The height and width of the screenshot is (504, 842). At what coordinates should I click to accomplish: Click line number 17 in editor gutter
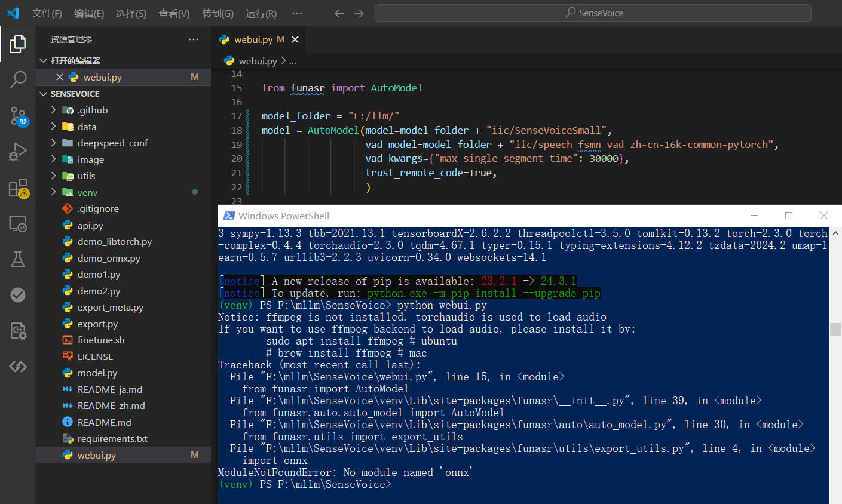[x=237, y=116]
